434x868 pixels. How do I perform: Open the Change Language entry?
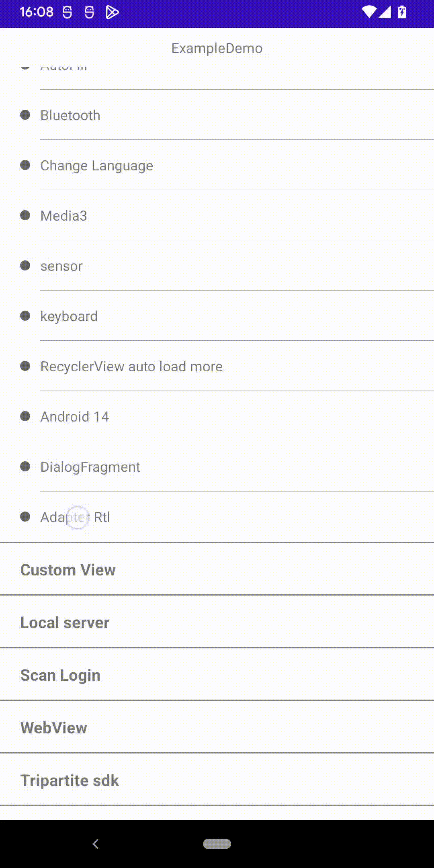coord(217,166)
